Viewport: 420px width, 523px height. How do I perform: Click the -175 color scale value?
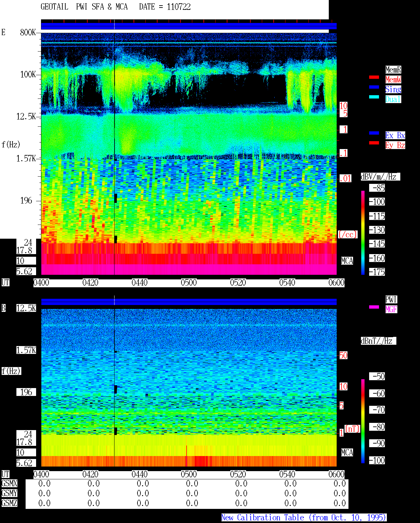(x=377, y=272)
